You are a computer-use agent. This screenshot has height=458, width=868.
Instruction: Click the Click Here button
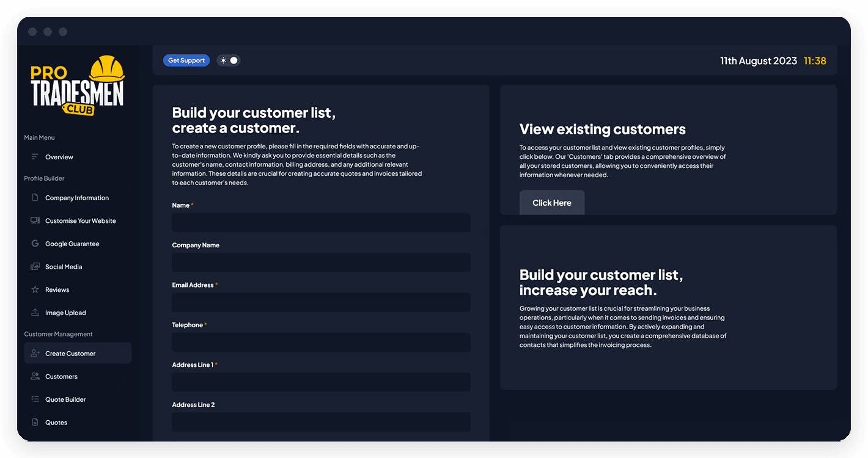[552, 203]
